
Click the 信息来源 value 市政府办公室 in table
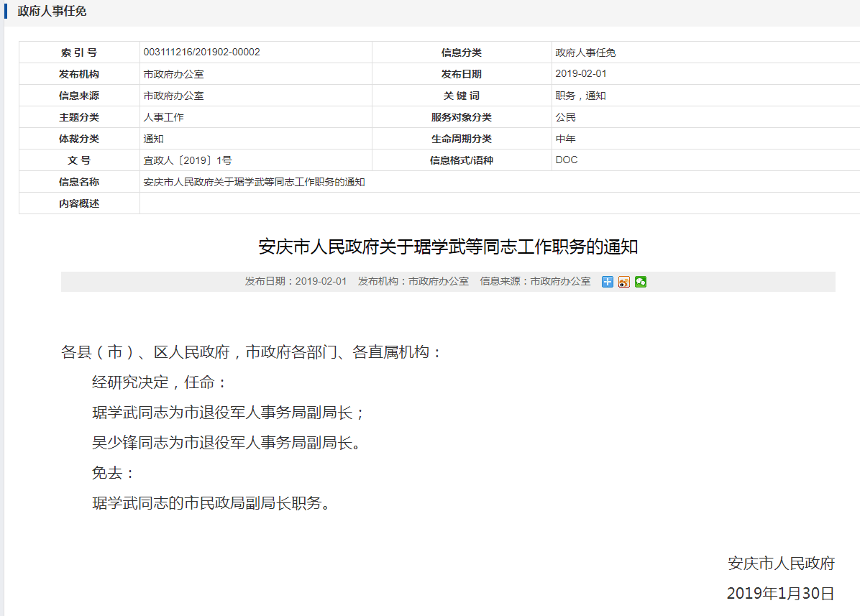point(174,96)
